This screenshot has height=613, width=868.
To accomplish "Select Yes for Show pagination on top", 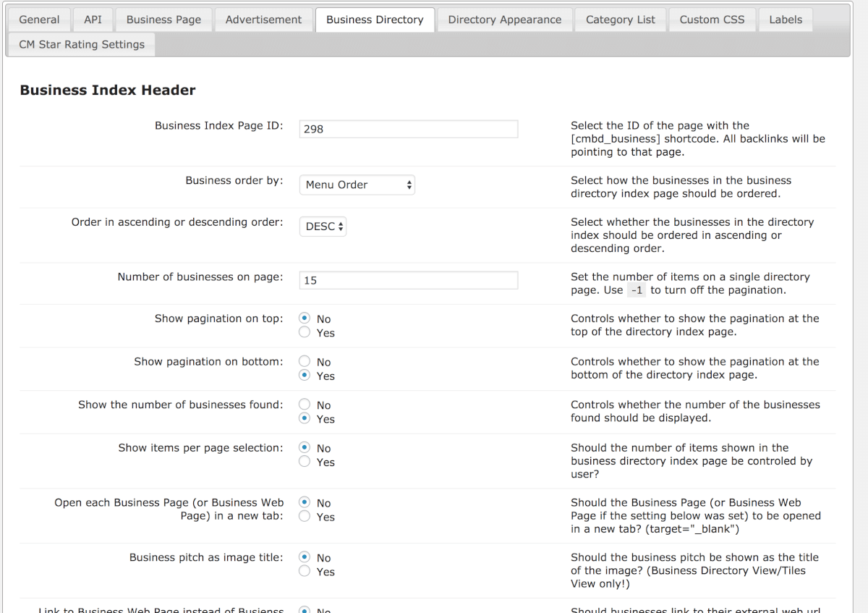I will (305, 332).
